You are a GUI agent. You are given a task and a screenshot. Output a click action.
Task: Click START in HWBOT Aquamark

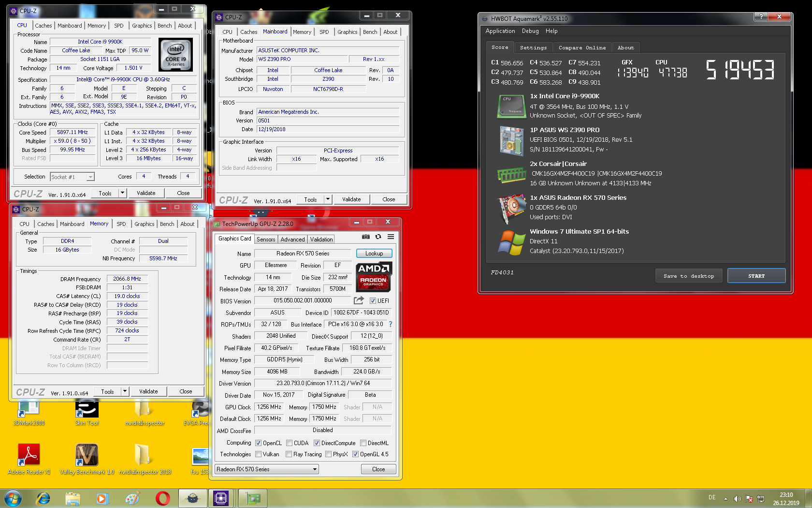click(756, 276)
